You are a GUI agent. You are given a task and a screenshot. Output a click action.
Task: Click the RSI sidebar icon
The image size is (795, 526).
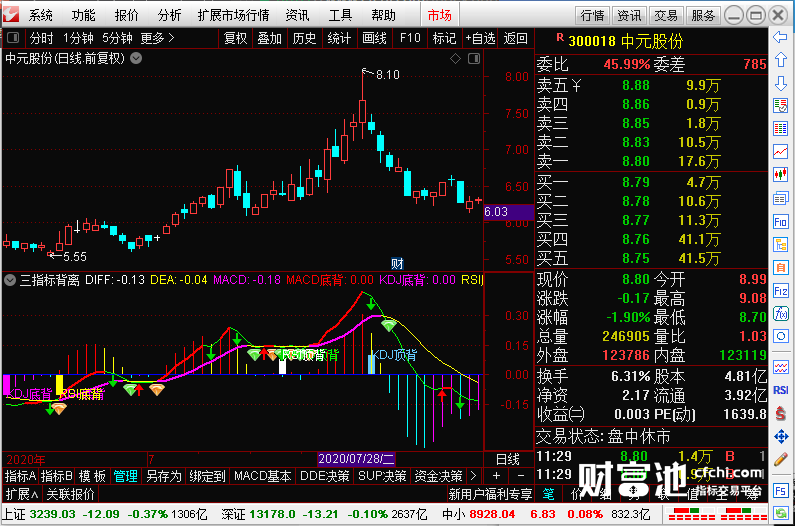click(780, 390)
